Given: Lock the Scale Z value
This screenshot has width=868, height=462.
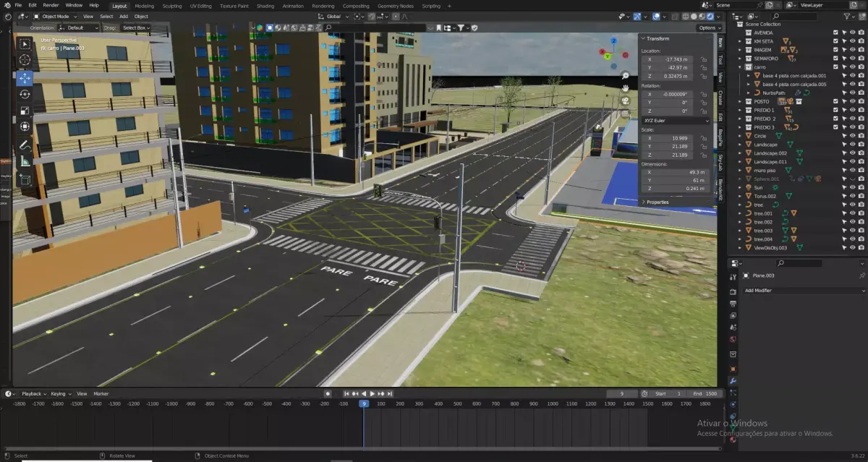Looking at the screenshot, I should (703, 155).
